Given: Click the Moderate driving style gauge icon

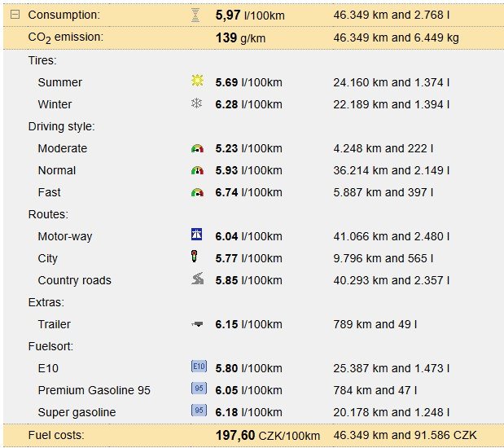Looking at the screenshot, I should 197,148.
